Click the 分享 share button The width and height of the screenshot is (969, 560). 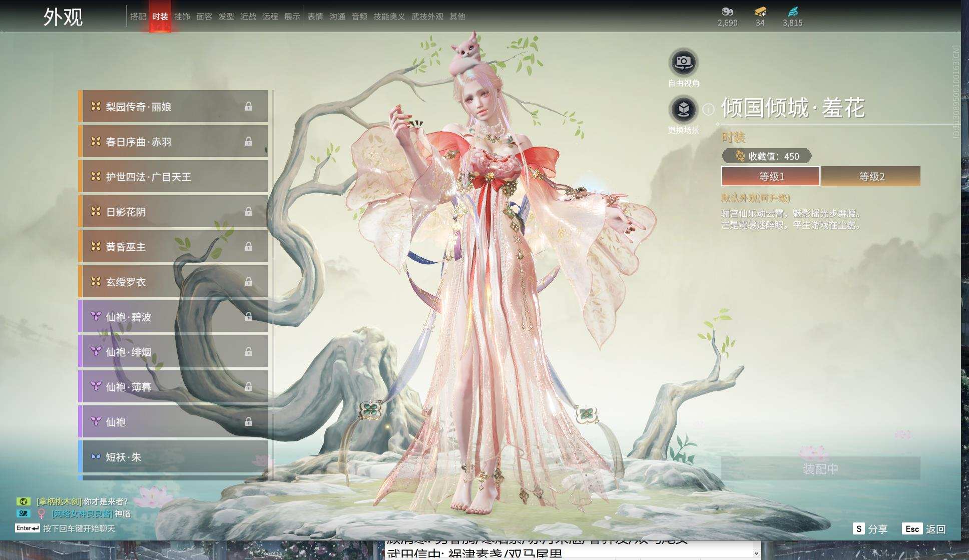[x=870, y=529]
